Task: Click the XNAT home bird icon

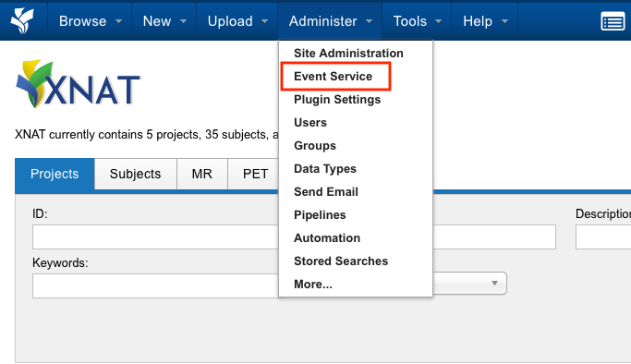Action: click(x=22, y=20)
